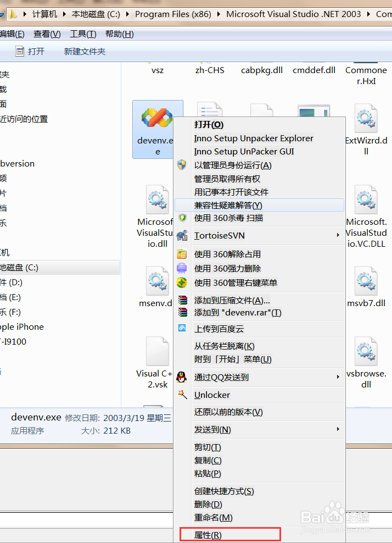Select the msvb7.dll file icon
Image resolution: width=392 pixels, height=543 pixels.
[x=366, y=281]
